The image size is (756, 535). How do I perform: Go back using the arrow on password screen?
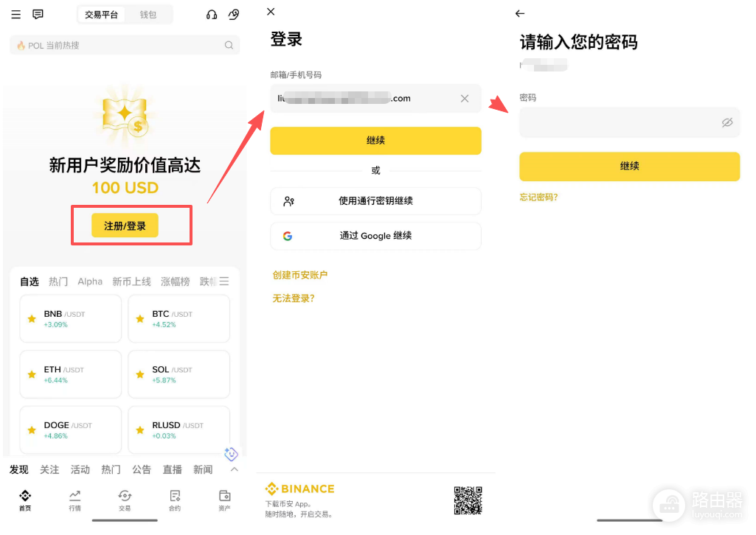(520, 13)
